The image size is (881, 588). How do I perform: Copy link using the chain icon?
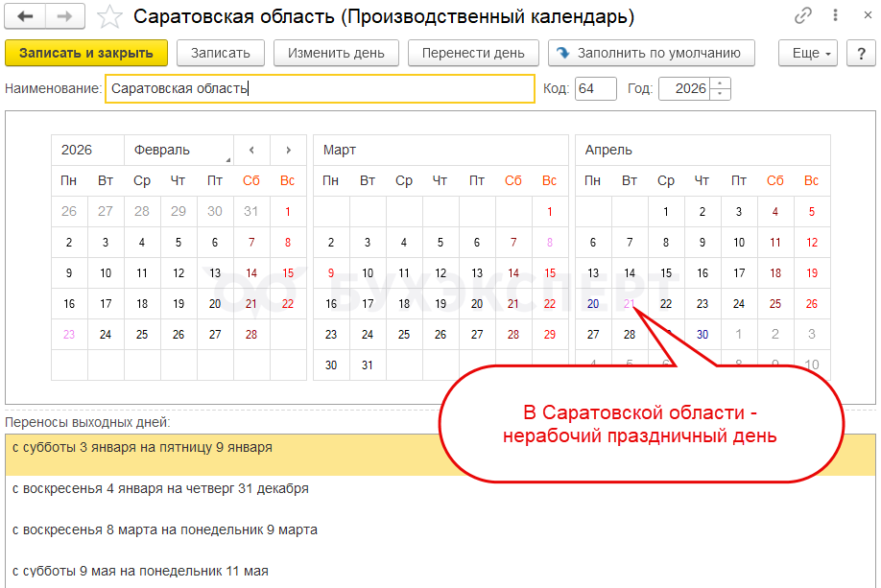tap(803, 16)
